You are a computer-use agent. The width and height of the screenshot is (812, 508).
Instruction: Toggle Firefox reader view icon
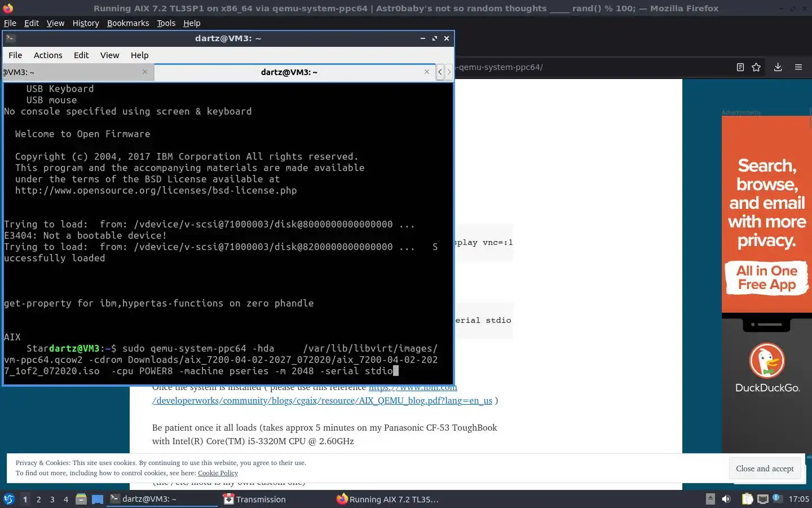tap(740, 67)
